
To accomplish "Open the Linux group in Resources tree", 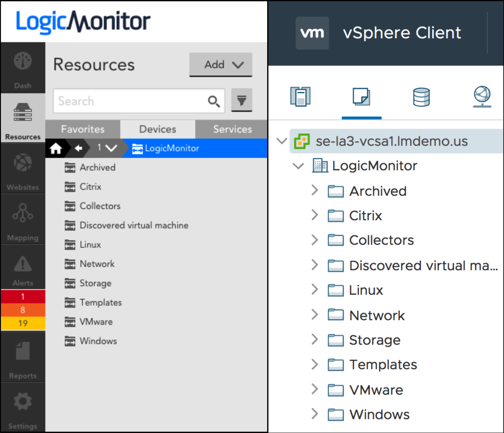I will pyautogui.click(x=83, y=245).
